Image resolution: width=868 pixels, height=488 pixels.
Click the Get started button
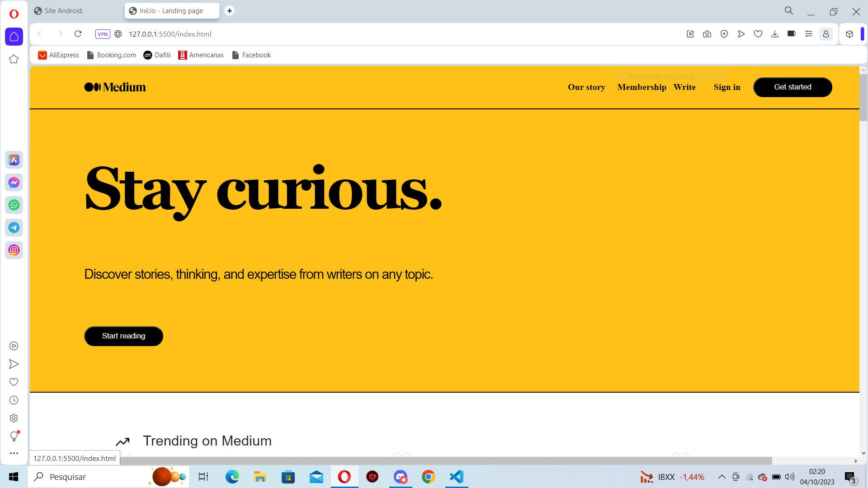pos(792,87)
